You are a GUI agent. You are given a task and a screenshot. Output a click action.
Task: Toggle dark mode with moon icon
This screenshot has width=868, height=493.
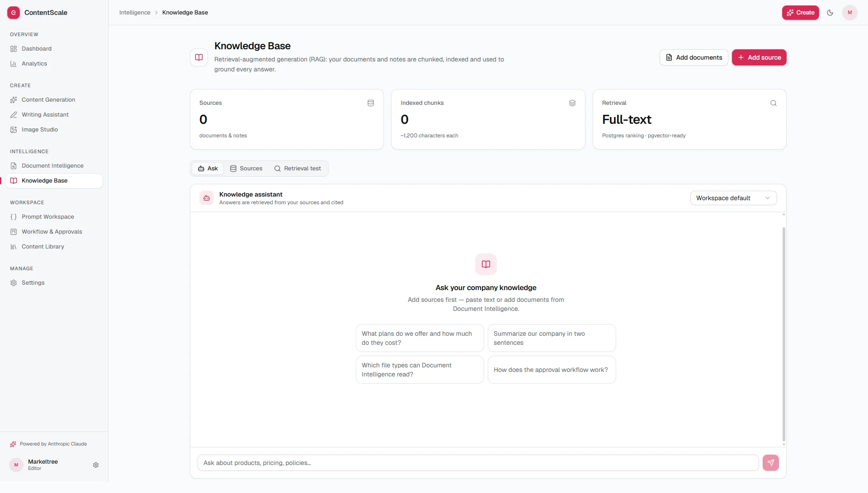(x=830, y=13)
